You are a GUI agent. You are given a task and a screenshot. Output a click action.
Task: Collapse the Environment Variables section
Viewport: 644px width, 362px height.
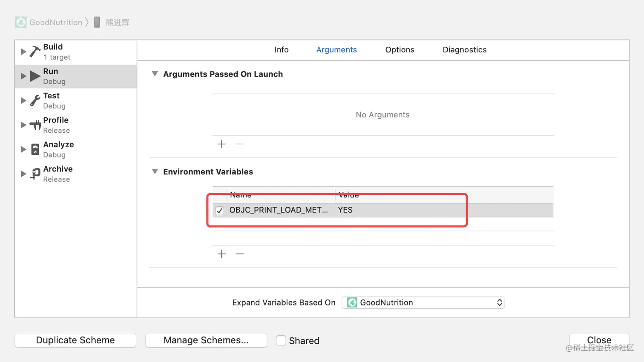155,171
